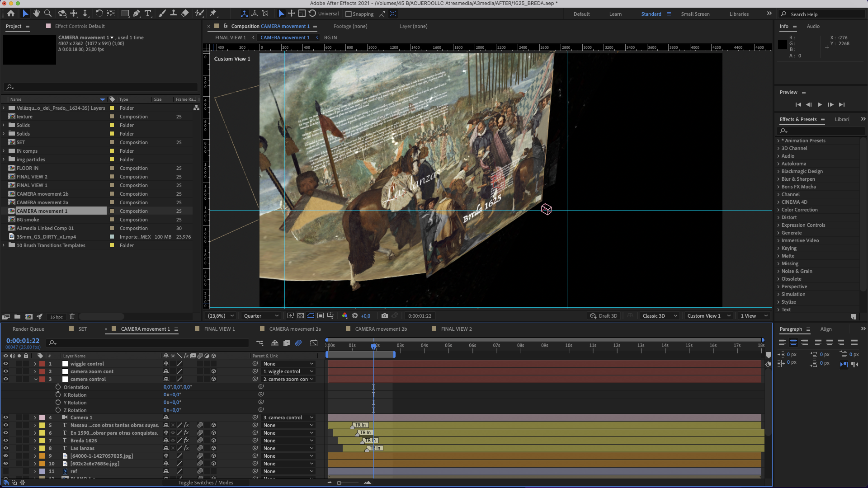Open the Libraries workspace
This screenshot has height=488, width=868.
739,14
